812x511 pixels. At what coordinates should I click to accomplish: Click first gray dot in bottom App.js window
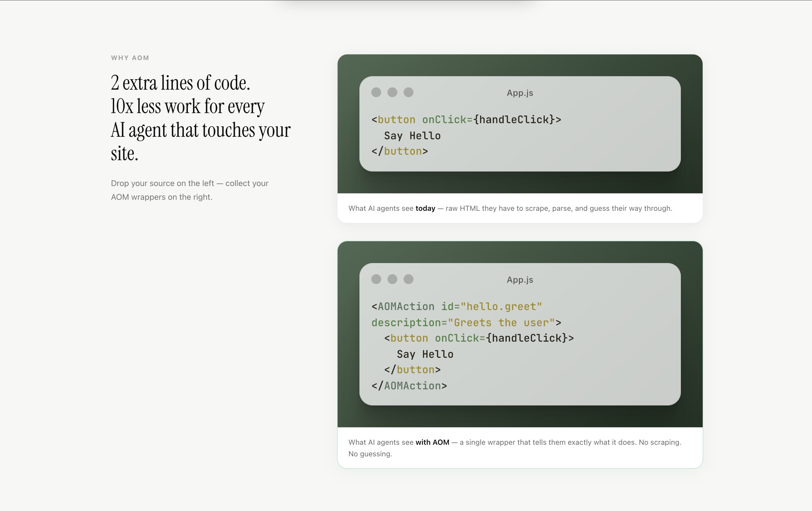click(376, 279)
